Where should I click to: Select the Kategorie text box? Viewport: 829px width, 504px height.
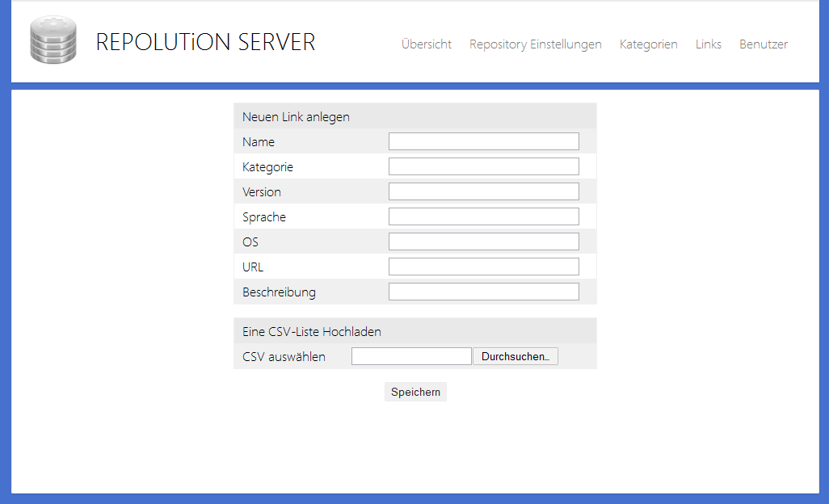point(483,166)
